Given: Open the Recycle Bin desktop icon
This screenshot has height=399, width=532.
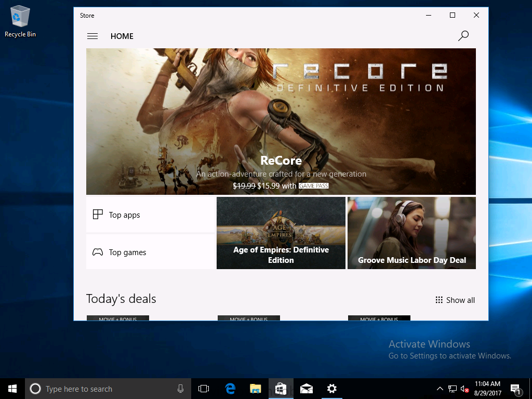Looking at the screenshot, I should (x=20, y=21).
